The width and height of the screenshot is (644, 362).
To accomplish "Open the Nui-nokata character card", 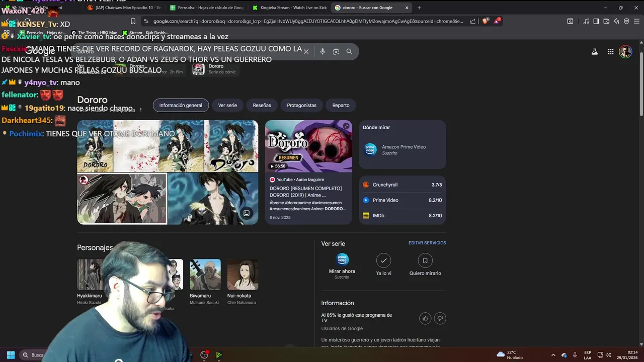I will tap(243, 282).
